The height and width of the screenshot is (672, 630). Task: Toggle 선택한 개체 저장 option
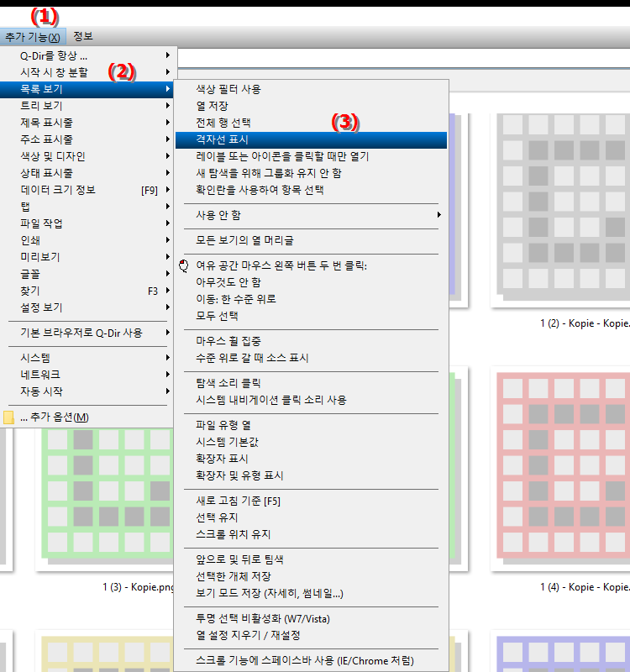coord(311,576)
